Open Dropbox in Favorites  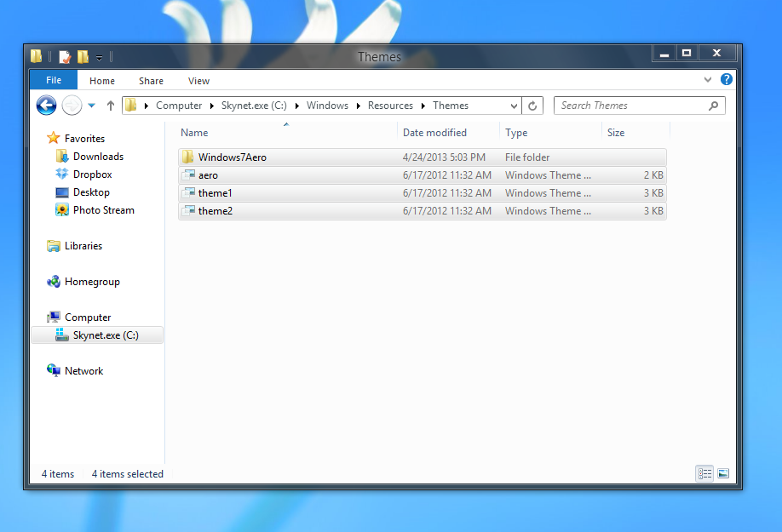93,174
